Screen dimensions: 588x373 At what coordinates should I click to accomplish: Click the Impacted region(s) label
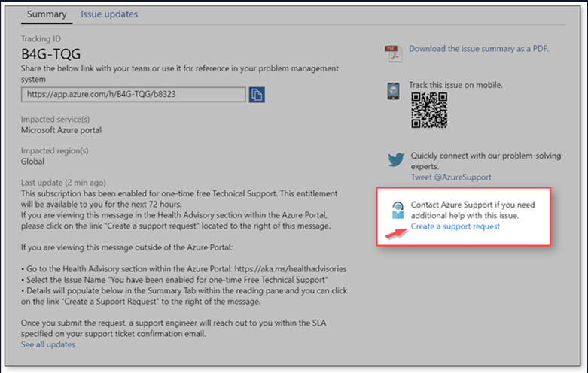pyautogui.click(x=55, y=150)
